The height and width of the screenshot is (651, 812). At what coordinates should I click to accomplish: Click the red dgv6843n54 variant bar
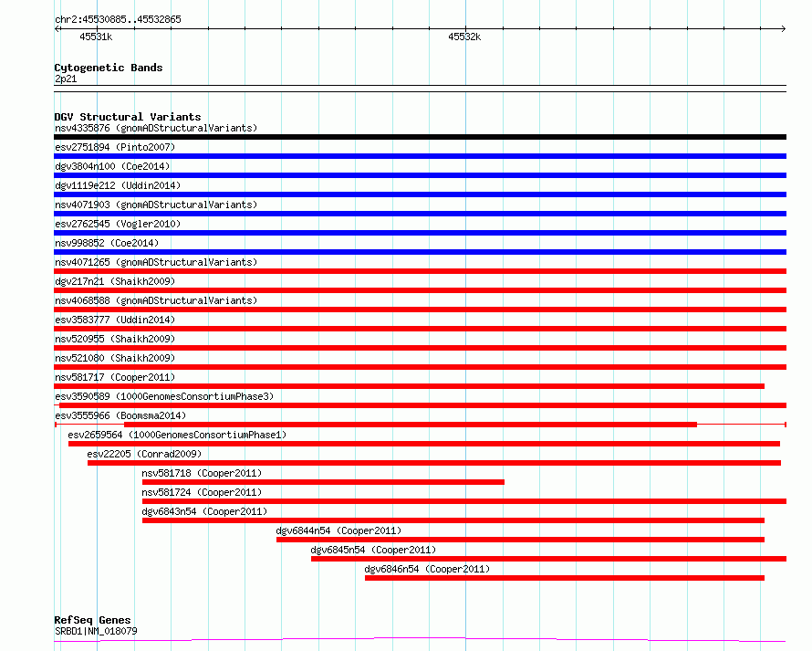click(x=453, y=520)
